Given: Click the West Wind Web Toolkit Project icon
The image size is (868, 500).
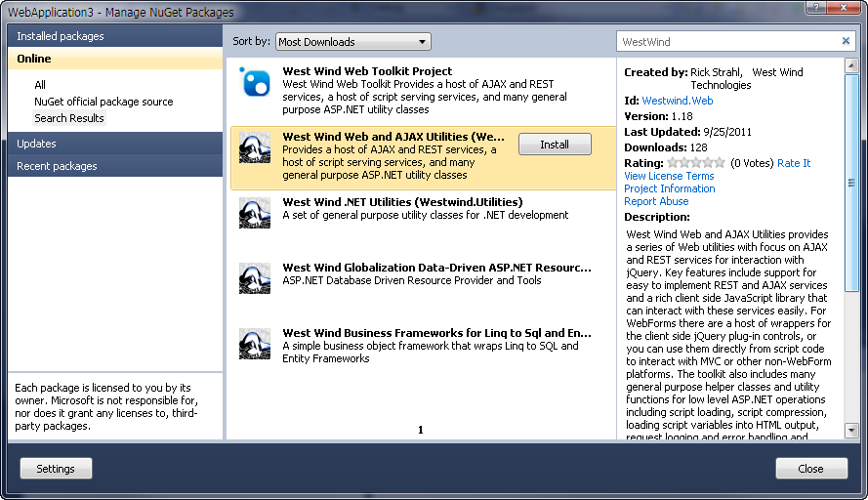Looking at the screenshot, I should point(255,84).
